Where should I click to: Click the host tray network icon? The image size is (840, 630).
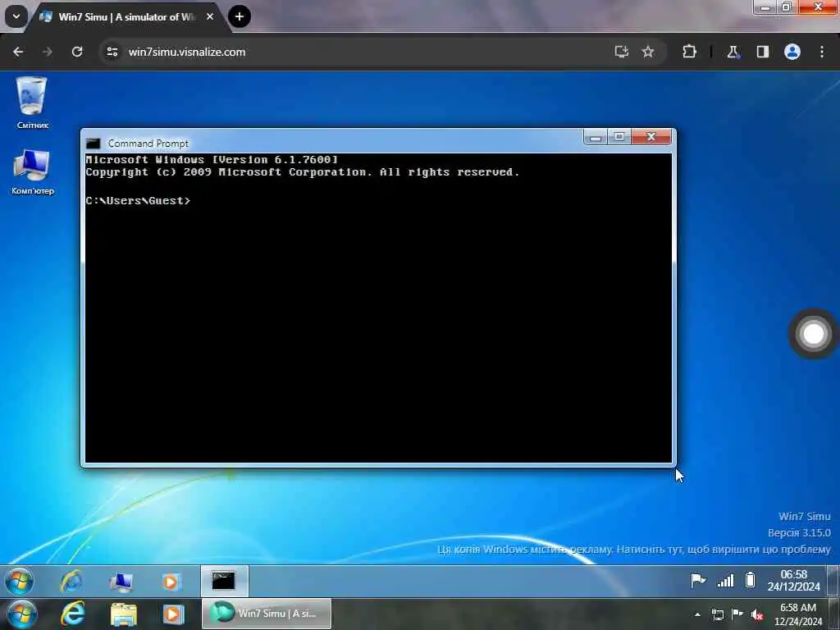click(717, 614)
